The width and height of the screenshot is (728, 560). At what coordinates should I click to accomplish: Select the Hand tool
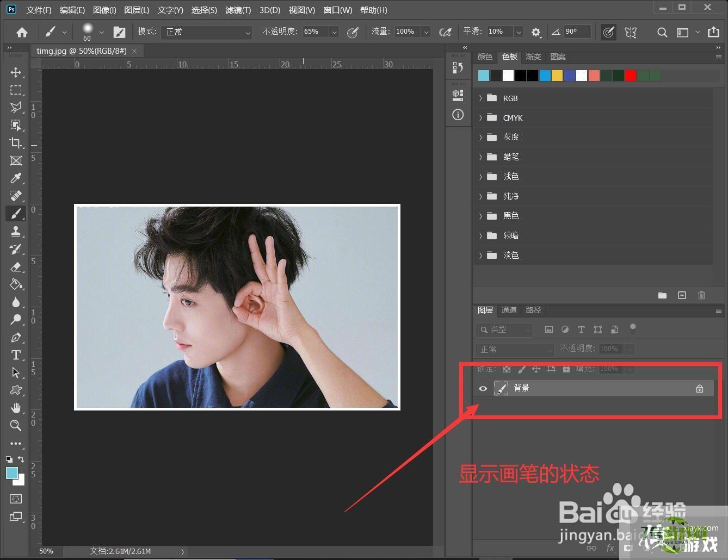pos(16,408)
